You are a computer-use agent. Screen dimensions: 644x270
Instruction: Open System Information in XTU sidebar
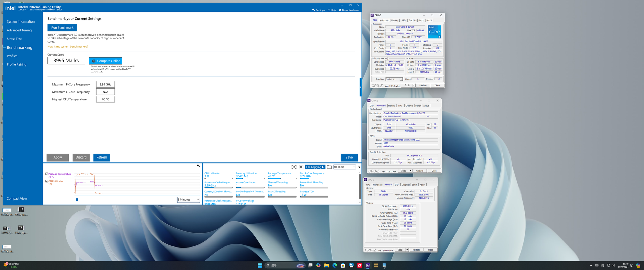click(21, 21)
